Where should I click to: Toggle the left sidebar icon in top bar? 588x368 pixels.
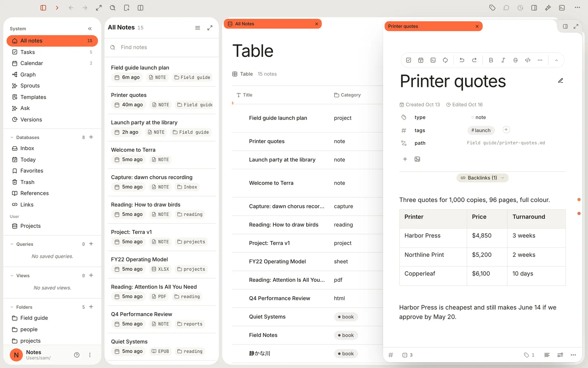point(43,8)
